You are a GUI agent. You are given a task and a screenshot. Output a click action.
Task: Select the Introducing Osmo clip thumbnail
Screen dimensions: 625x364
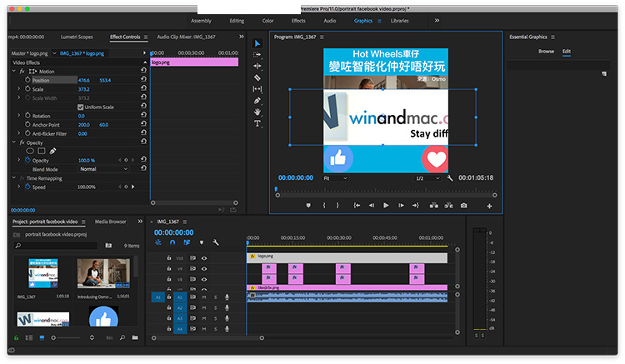[103, 272]
